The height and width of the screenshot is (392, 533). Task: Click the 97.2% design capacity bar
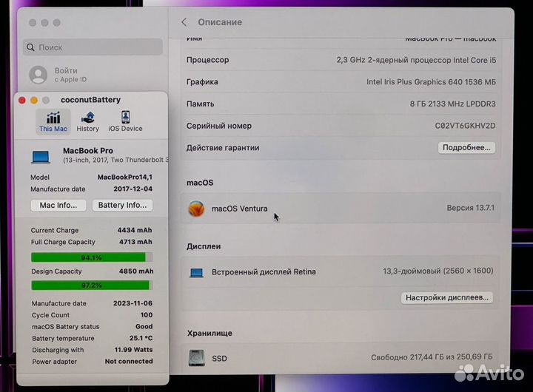92,285
